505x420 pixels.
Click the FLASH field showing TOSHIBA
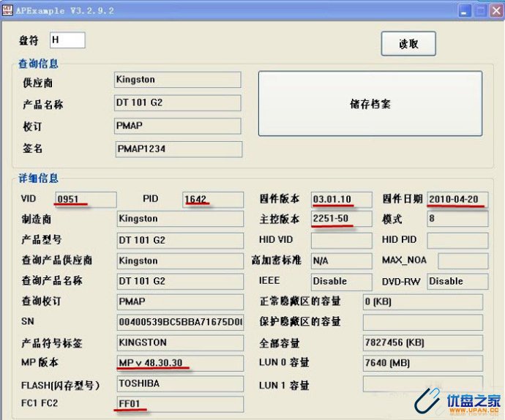tap(180, 384)
